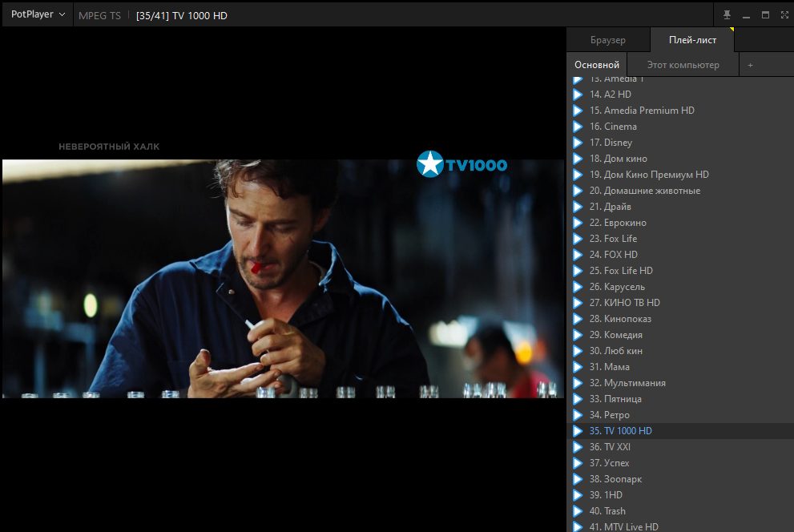Click the play icon beside Кинопоказ
This screenshot has width=794, height=532.
[577, 319]
